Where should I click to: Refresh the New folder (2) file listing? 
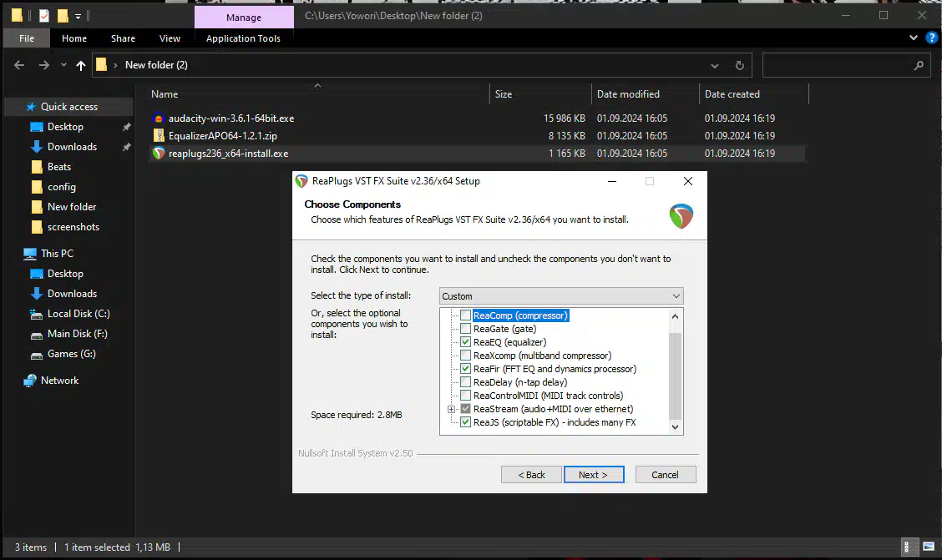pyautogui.click(x=740, y=65)
